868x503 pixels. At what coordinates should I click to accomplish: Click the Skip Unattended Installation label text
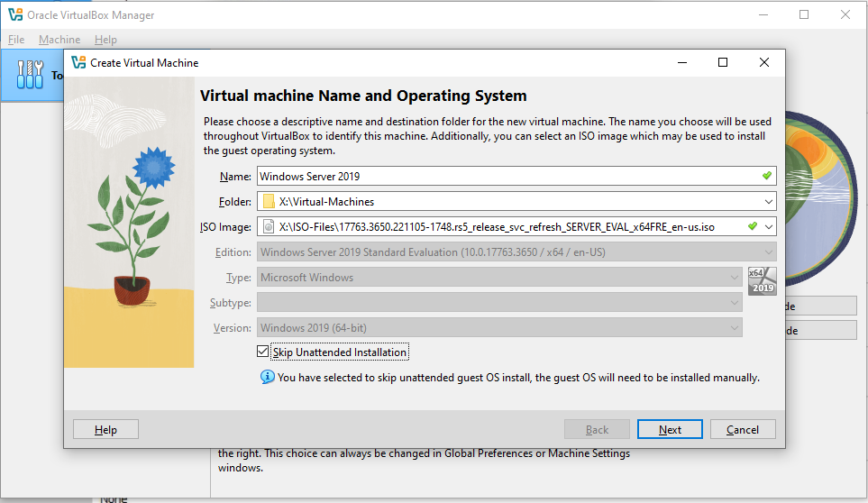pos(339,352)
